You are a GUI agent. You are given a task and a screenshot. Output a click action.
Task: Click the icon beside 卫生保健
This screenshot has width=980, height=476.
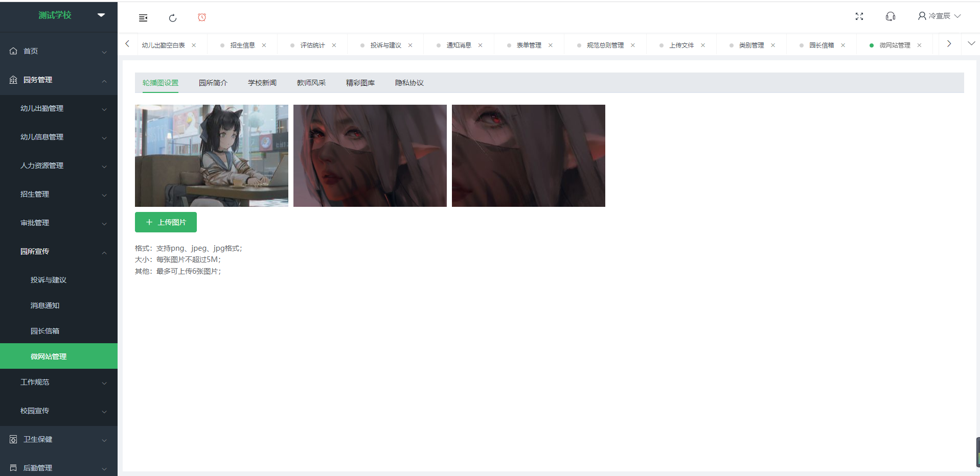[x=13, y=439]
